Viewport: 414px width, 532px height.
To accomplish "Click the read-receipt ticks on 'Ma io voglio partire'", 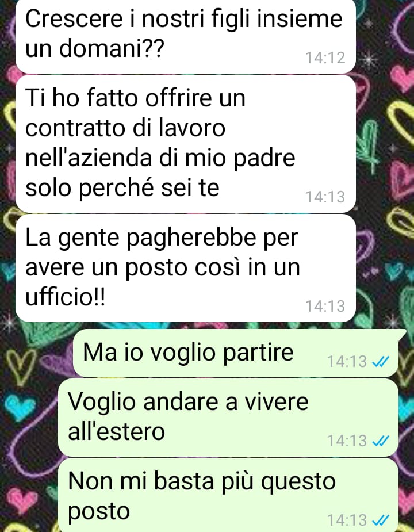I will tap(381, 362).
